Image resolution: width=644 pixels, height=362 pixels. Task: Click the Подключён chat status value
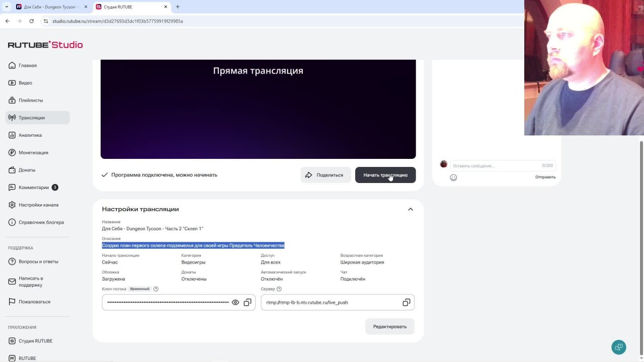[x=353, y=279]
